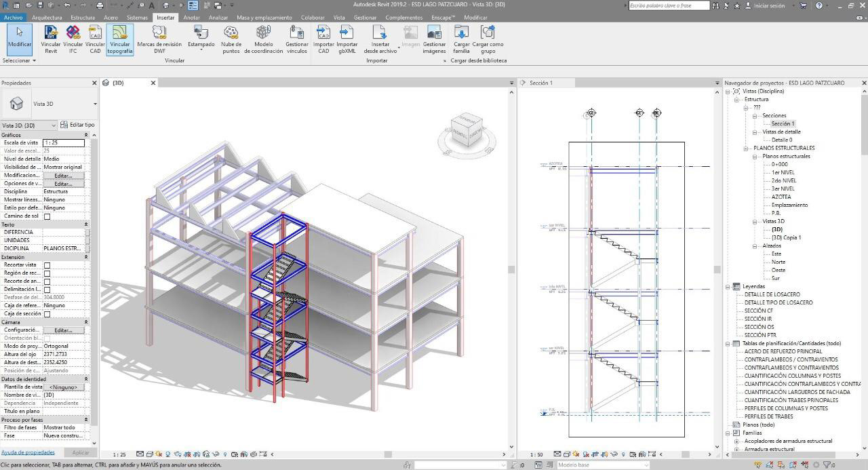Viewport: 868px width, 470px height.
Task: Open Gestionar vínculos
Action: (x=297, y=39)
